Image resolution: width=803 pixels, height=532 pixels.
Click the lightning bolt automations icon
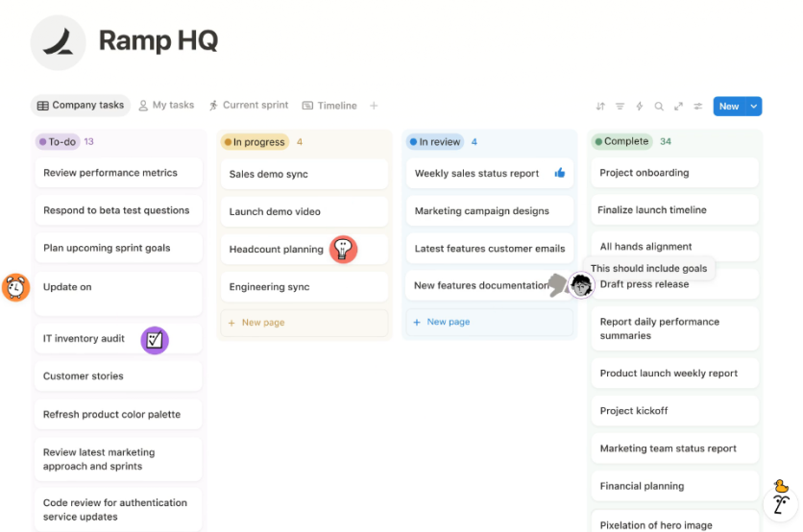click(x=640, y=107)
